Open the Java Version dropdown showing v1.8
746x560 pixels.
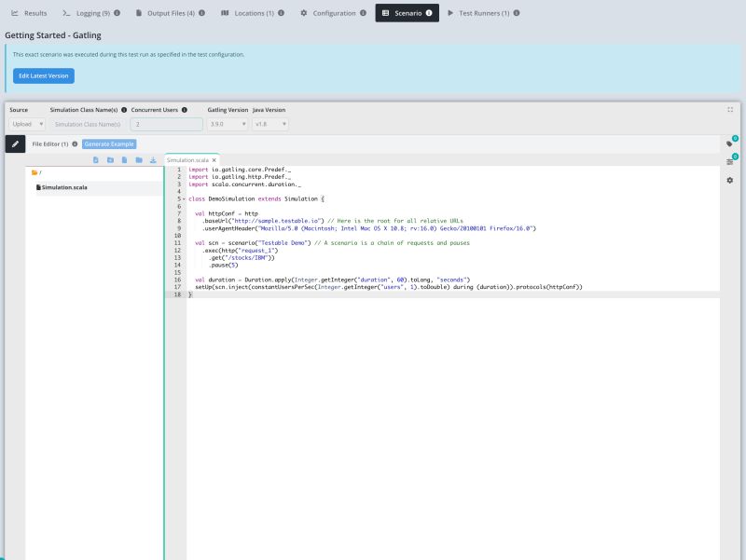coord(270,125)
